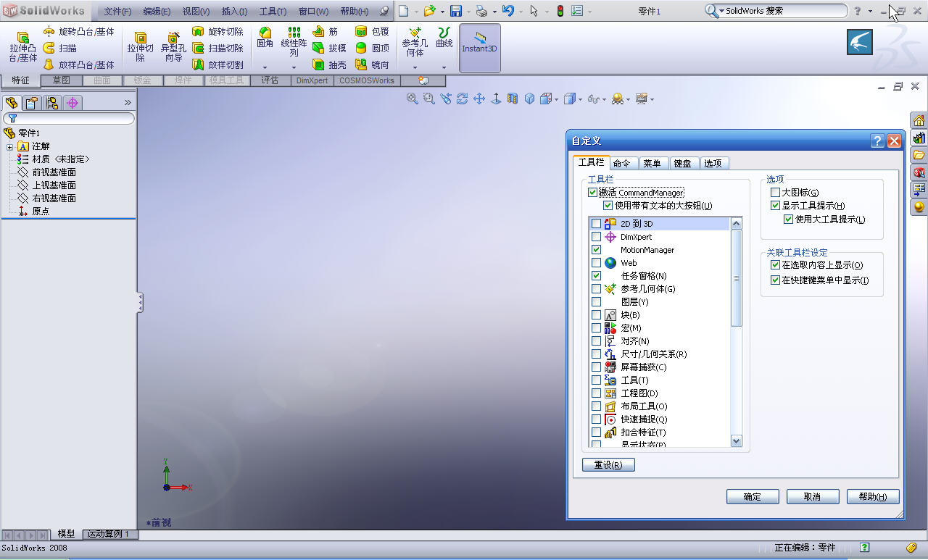Activate the 拔模 draft tool
The image size is (928, 560).
click(329, 49)
